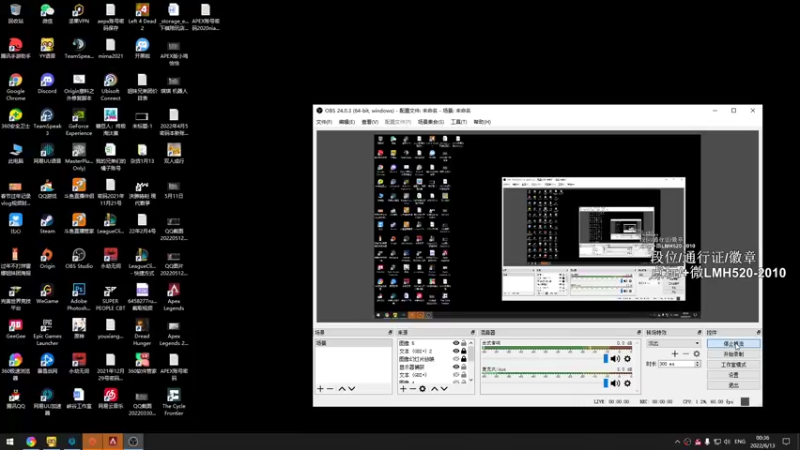
Task: Add a scene transition with plus icon
Action: pos(674,354)
